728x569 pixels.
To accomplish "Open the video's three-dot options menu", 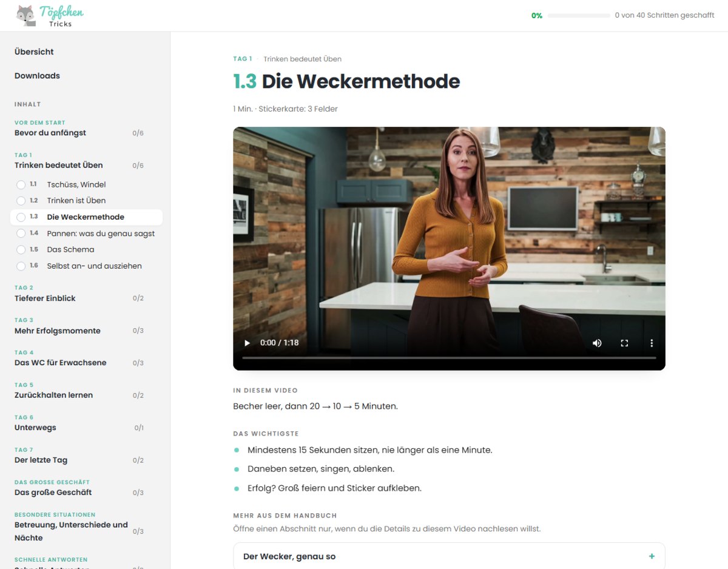I will (652, 343).
